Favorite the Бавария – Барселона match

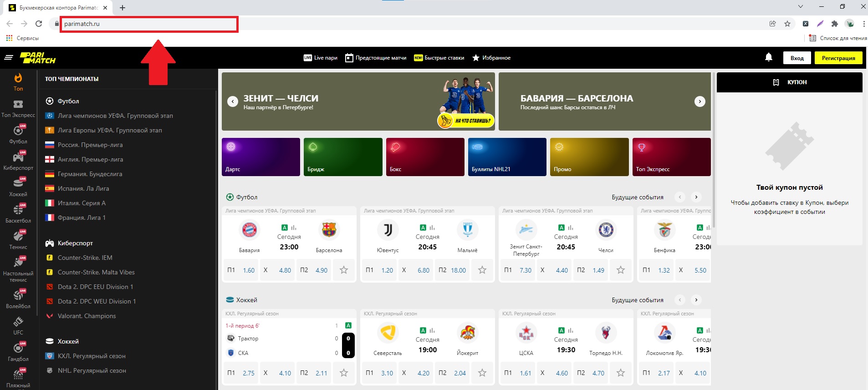344,270
